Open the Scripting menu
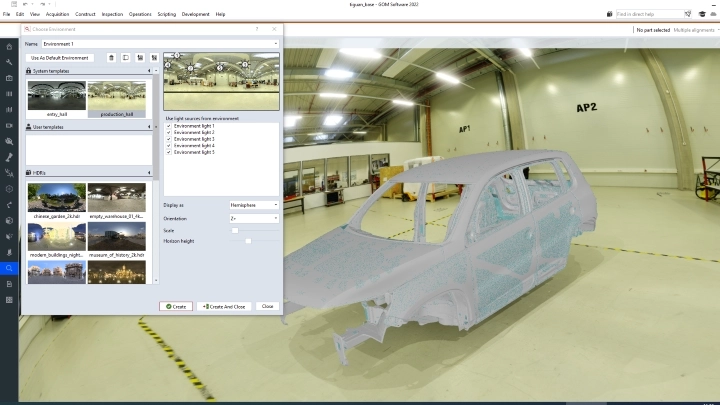Image resolution: width=720 pixels, height=405 pixels. 166,14
